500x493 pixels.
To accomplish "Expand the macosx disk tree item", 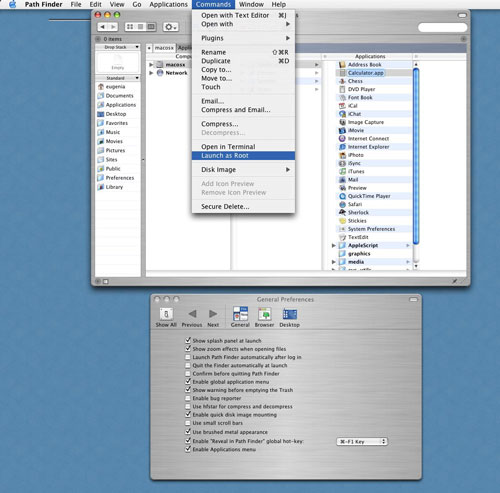I will (x=151, y=65).
